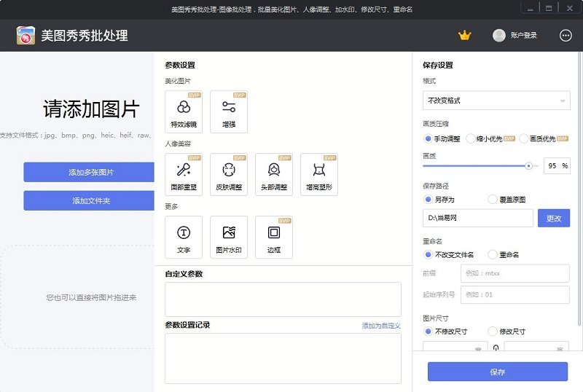Open the more options ellipsis menu

(566, 35)
